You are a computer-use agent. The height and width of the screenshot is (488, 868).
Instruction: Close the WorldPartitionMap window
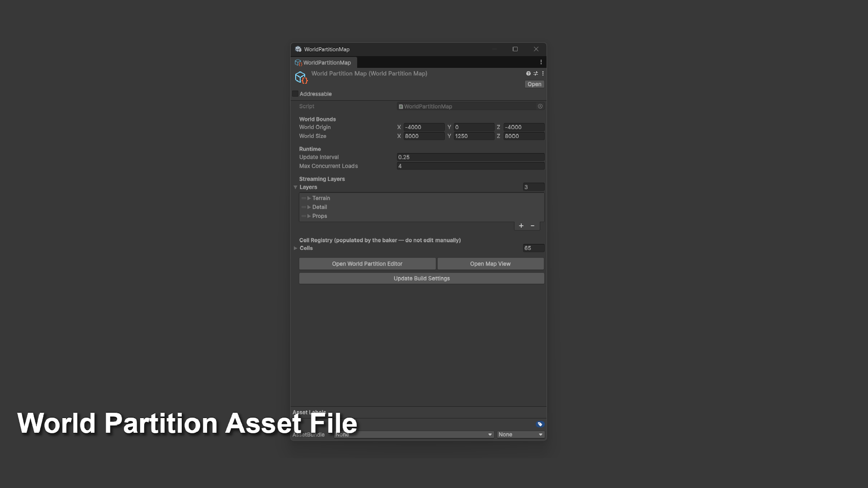tap(536, 49)
